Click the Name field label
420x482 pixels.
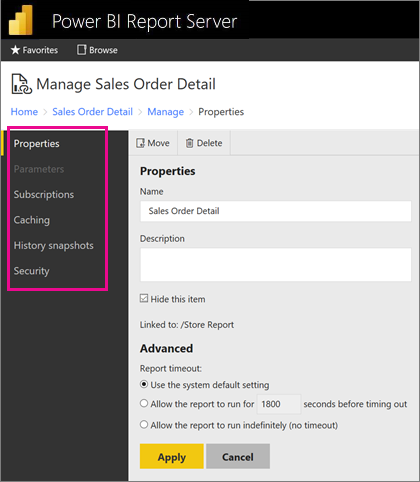click(x=152, y=191)
